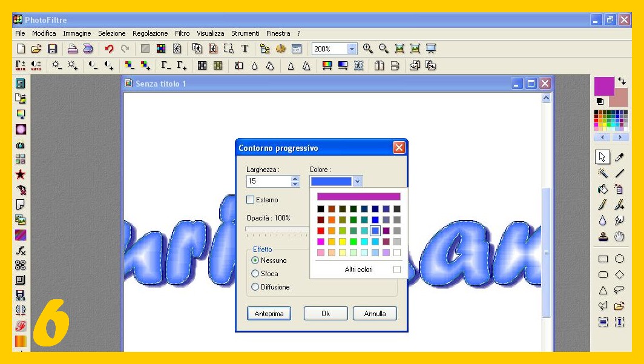Select the Pipette eyedropper tool
Viewport: 644px width, 364px height.
point(619,157)
